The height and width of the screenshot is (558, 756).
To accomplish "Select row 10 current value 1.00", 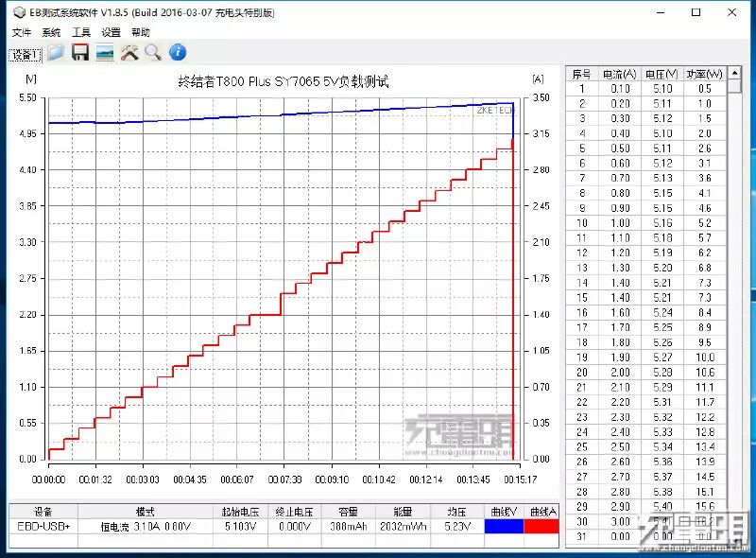I will (x=620, y=223).
